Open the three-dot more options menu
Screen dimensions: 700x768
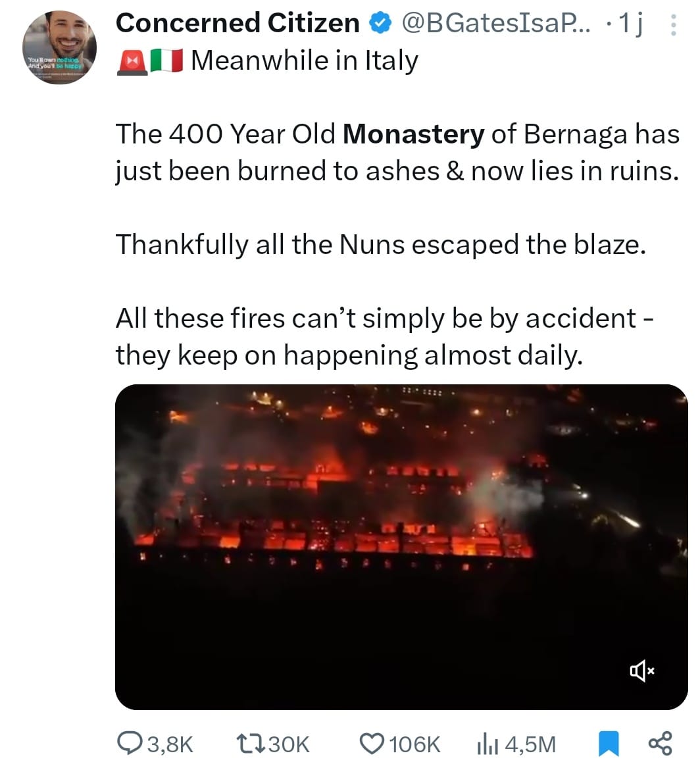(x=672, y=24)
